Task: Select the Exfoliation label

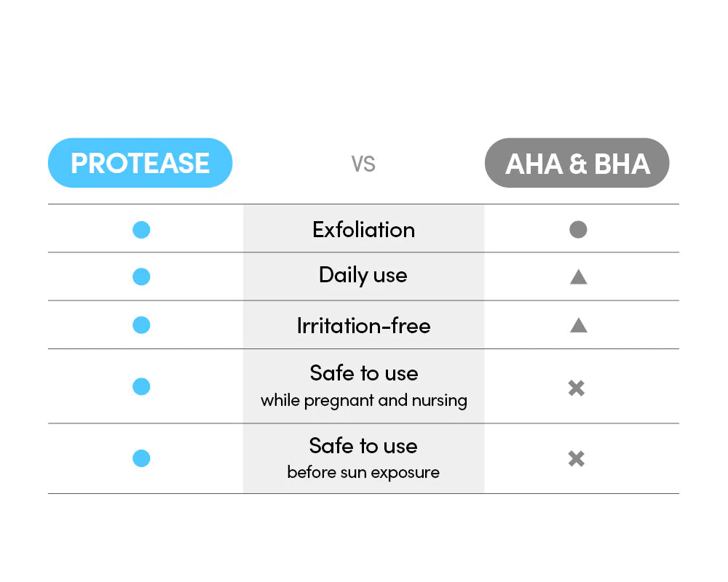Action: (x=363, y=230)
